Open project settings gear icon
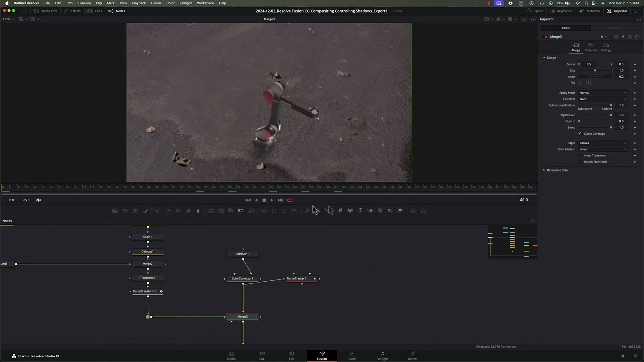The image size is (644, 362). click(x=635, y=356)
